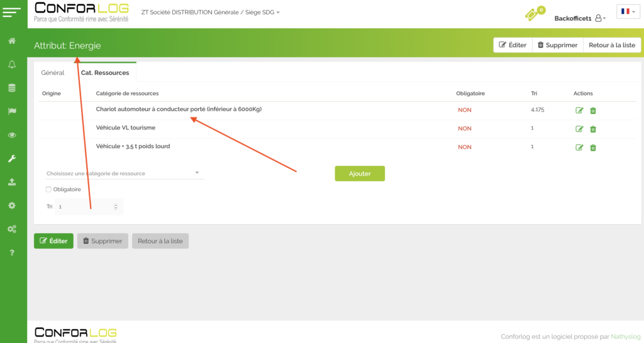Click the database stack icon in sidebar
This screenshot has height=343, width=644.
tap(12, 88)
